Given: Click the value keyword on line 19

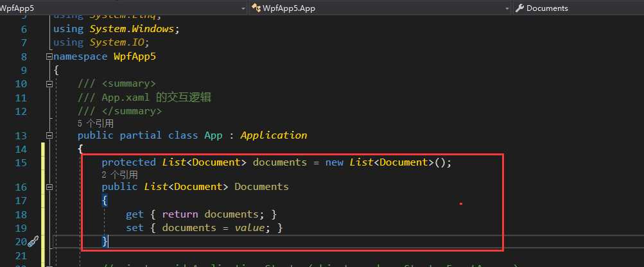Looking at the screenshot, I should click(249, 228).
